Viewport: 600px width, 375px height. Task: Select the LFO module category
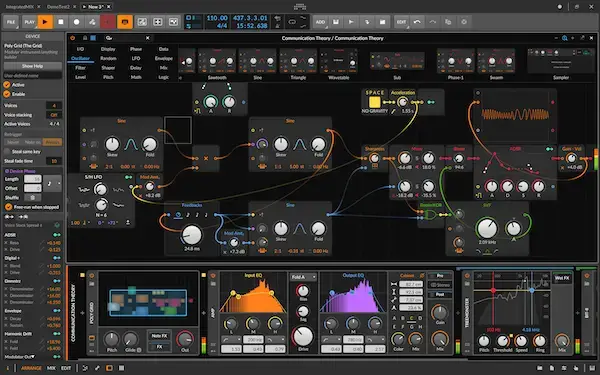[136, 59]
